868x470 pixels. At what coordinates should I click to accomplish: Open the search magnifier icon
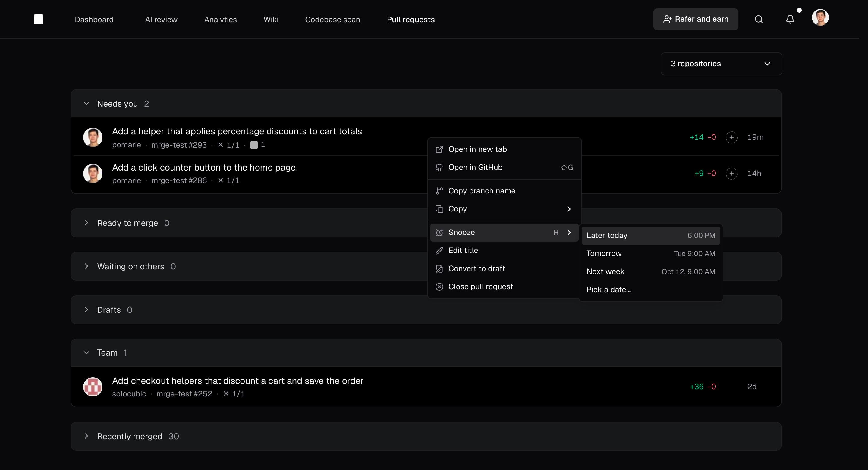click(759, 19)
